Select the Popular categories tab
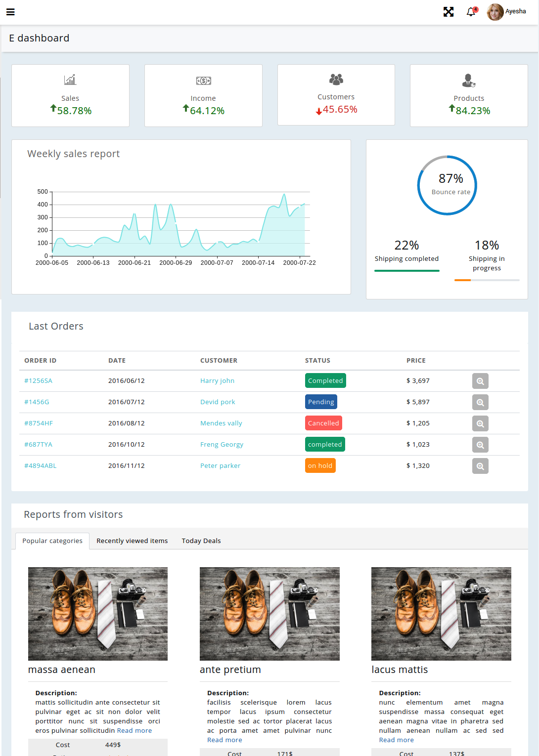Screen dimensions: 539x756 (52, 541)
